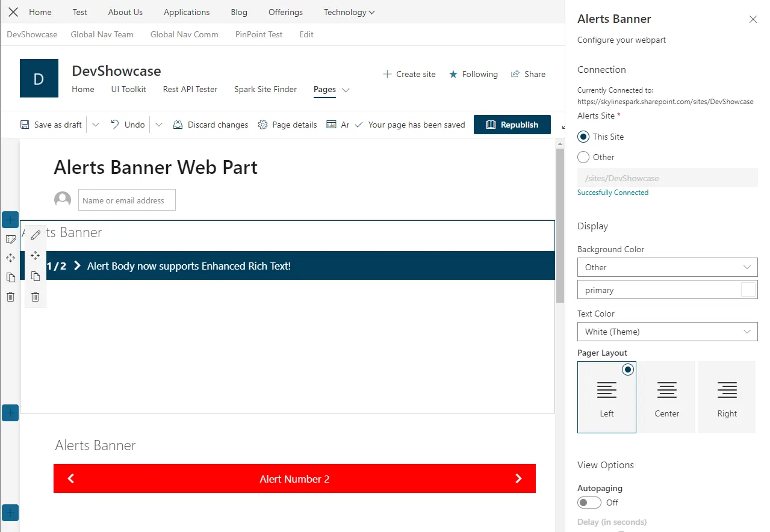Click next chevron on the blue alert banner

coord(77,266)
